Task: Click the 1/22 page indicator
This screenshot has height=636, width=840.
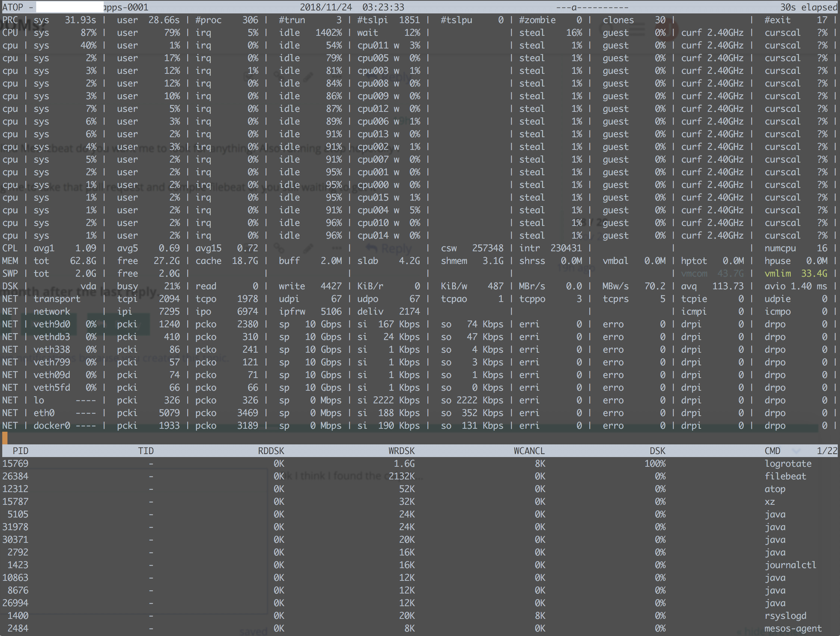Action: [826, 451]
